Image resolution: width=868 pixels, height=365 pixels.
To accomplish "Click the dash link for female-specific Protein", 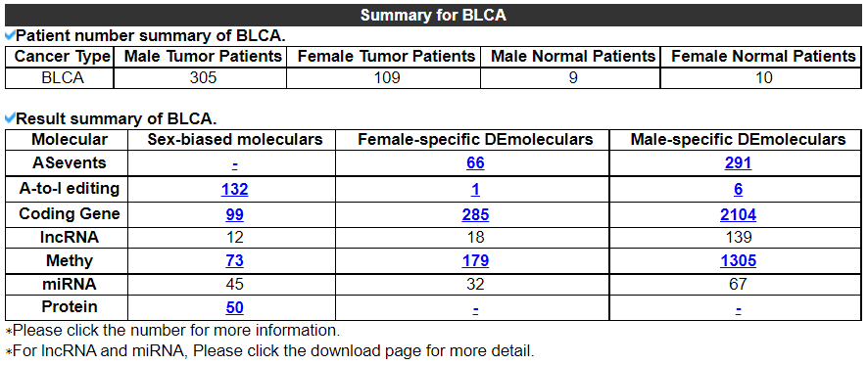I will (475, 309).
